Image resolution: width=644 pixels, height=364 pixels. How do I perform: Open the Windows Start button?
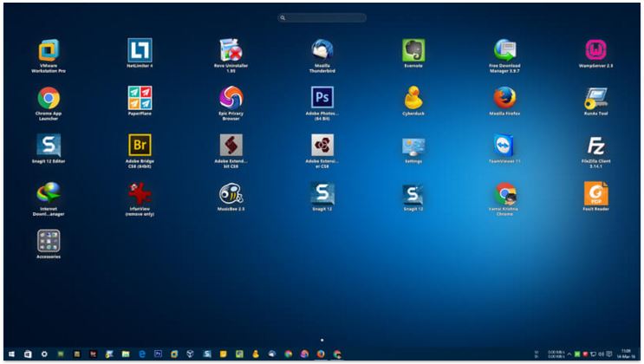click(x=11, y=354)
